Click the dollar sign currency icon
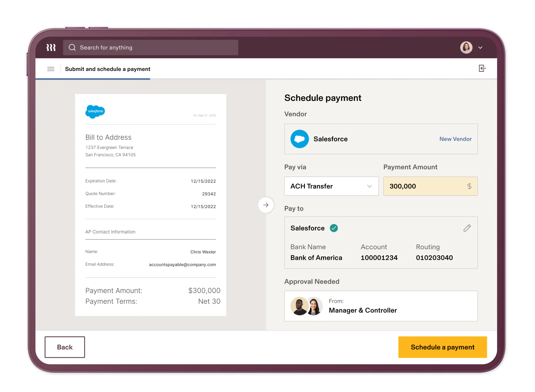The image size is (535, 392). (x=469, y=186)
